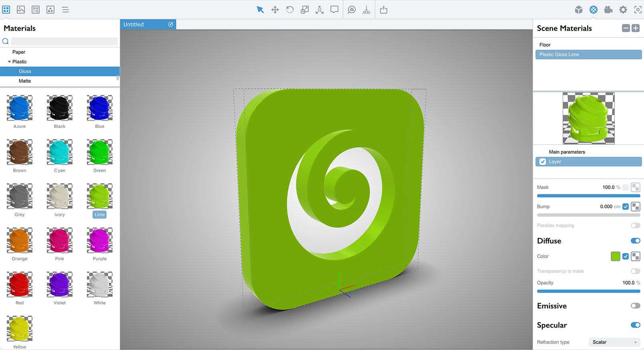The image size is (644, 350).
Task: Click the Bump value 0.000
Action: pyautogui.click(x=606, y=206)
